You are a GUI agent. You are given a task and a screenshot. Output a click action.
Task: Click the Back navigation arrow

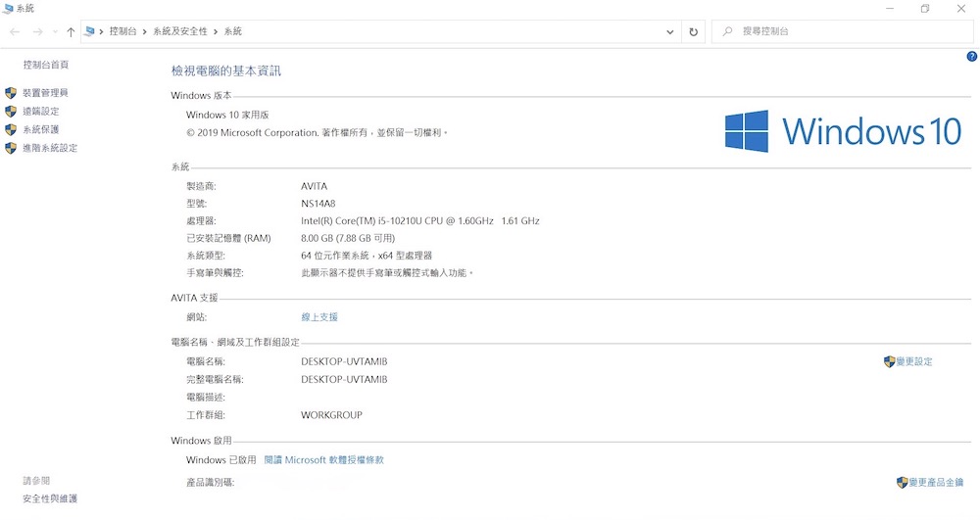point(15,31)
